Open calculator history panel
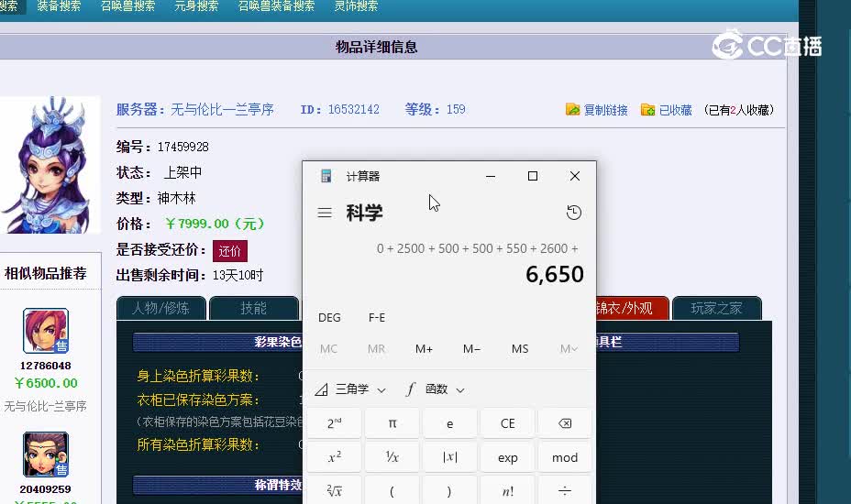Viewport: 851px width, 504px height. tap(574, 212)
